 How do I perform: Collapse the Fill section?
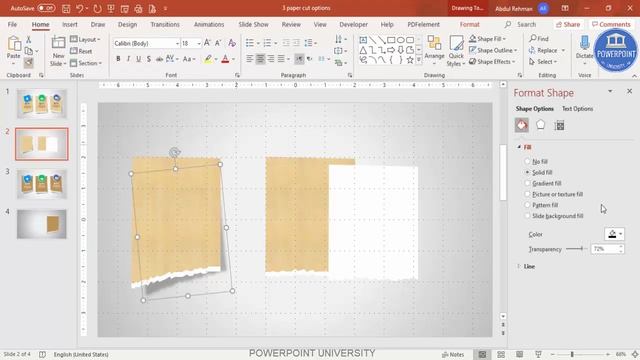point(519,147)
